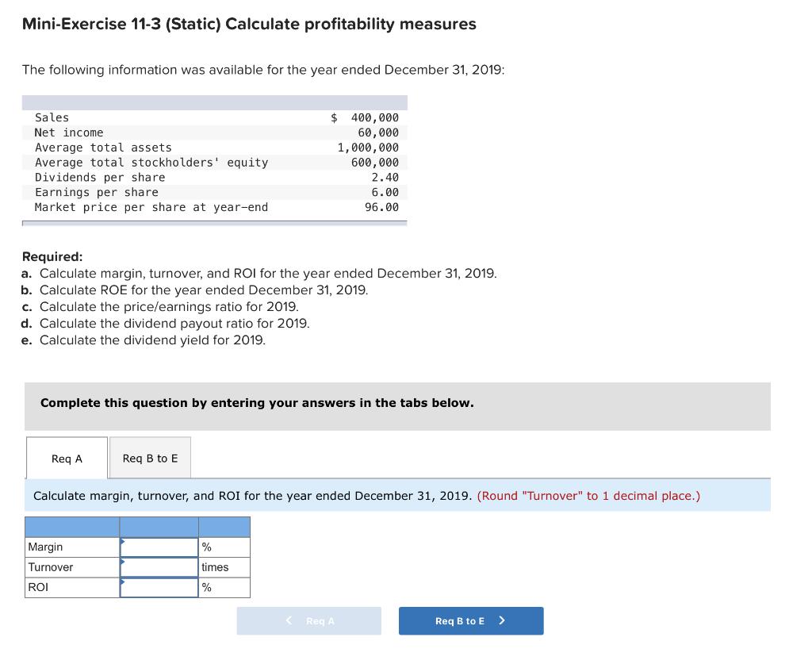
Task: Select the Margin row label
Action: (44, 547)
